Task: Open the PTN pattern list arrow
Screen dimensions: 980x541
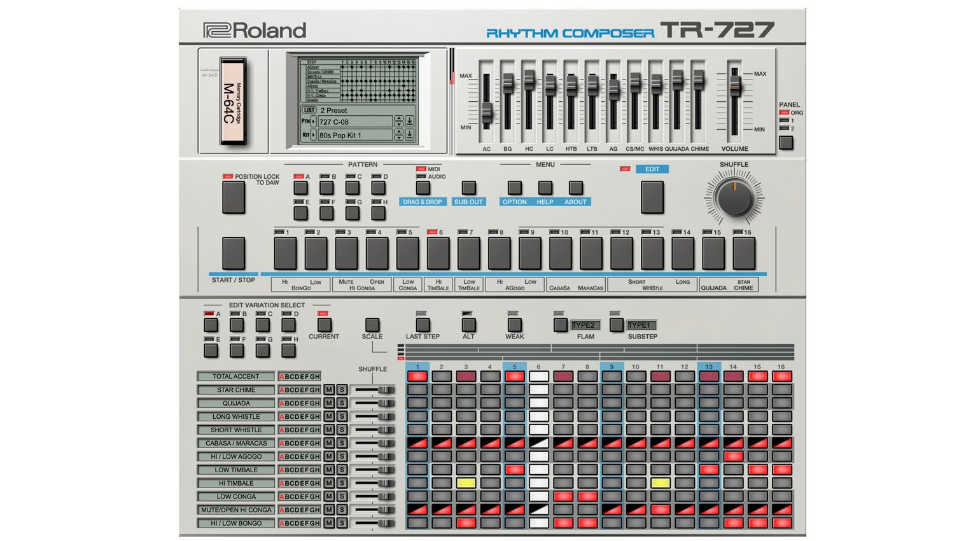Action: [314, 121]
